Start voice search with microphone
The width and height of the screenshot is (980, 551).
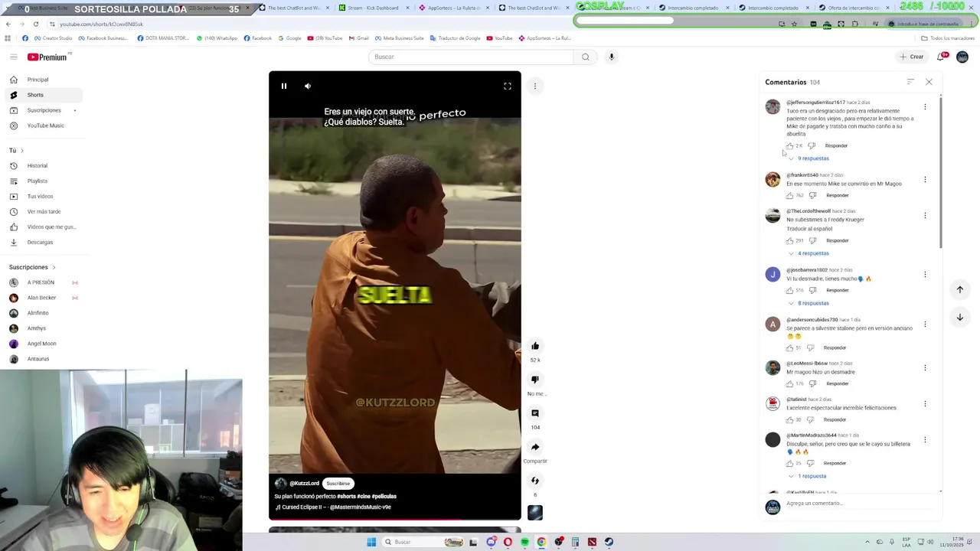(611, 57)
